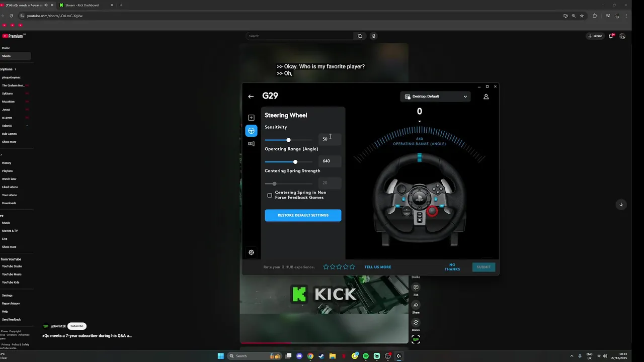This screenshot has width=644, height=362.
Task: Click the Operating Range value 640 field
Action: (x=330, y=161)
